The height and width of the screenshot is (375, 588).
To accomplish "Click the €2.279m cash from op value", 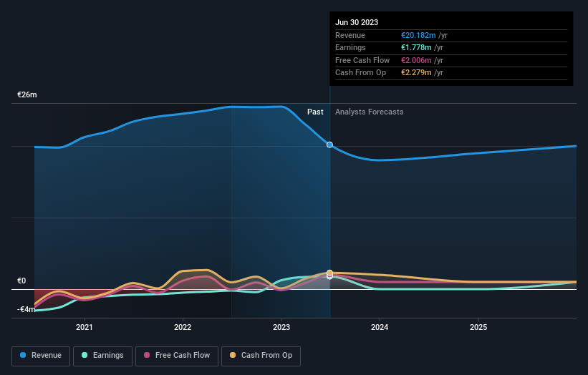I will pyautogui.click(x=416, y=73).
